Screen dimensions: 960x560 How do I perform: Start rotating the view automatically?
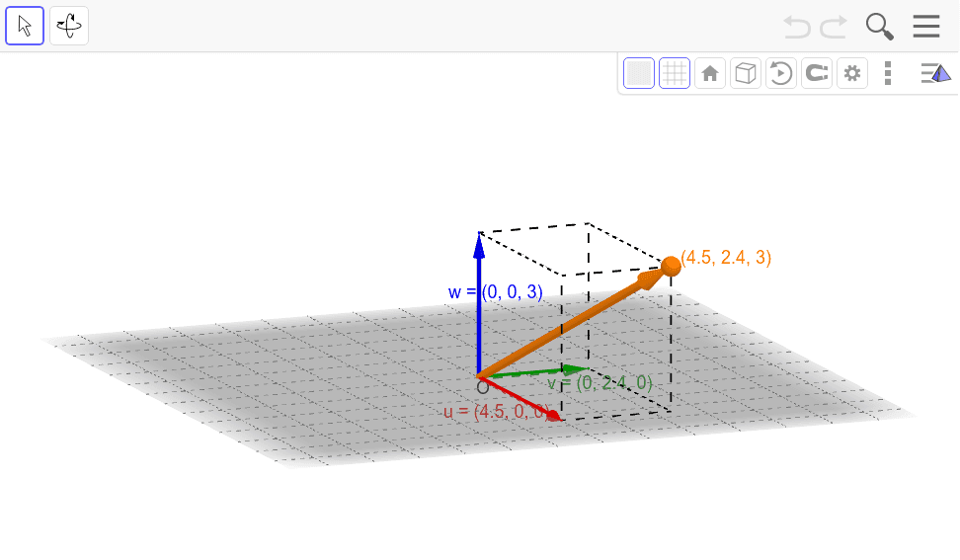tap(780, 73)
